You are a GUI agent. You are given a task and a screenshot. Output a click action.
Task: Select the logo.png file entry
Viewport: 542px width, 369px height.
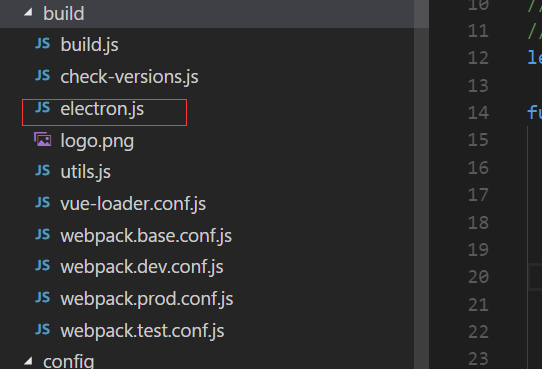97,141
